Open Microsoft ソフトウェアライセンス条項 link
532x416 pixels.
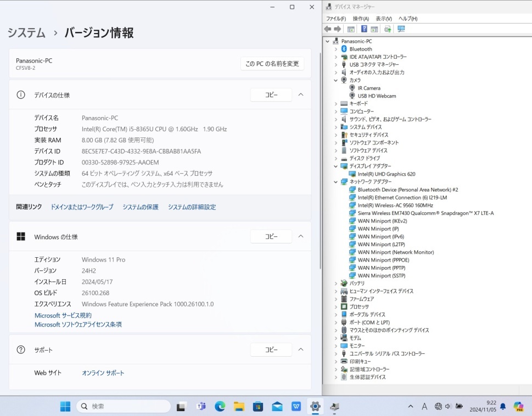[x=78, y=324]
